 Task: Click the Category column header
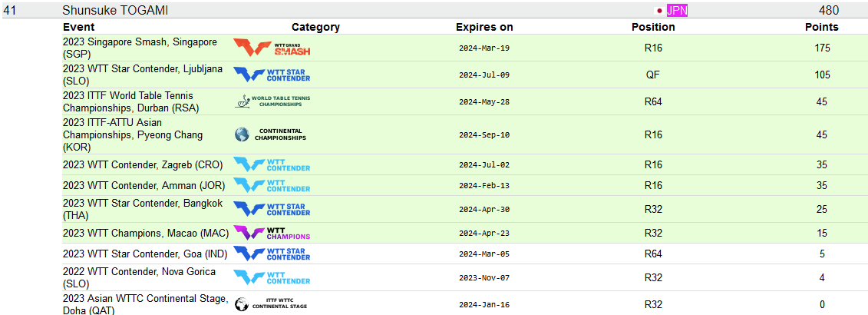tap(315, 27)
